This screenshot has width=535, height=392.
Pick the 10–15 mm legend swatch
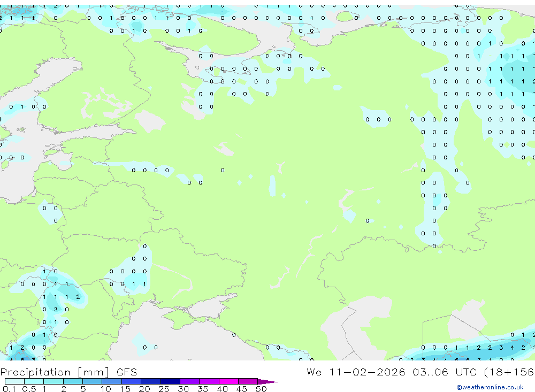pos(112,381)
